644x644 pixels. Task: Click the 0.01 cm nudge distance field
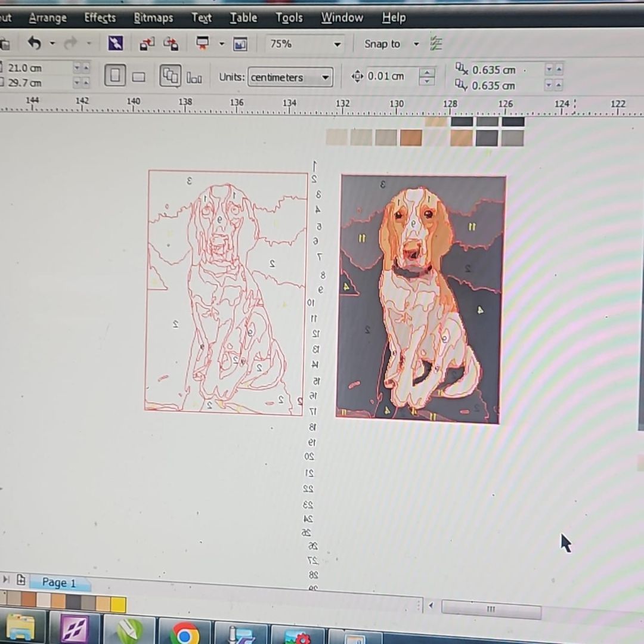[x=391, y=76]
